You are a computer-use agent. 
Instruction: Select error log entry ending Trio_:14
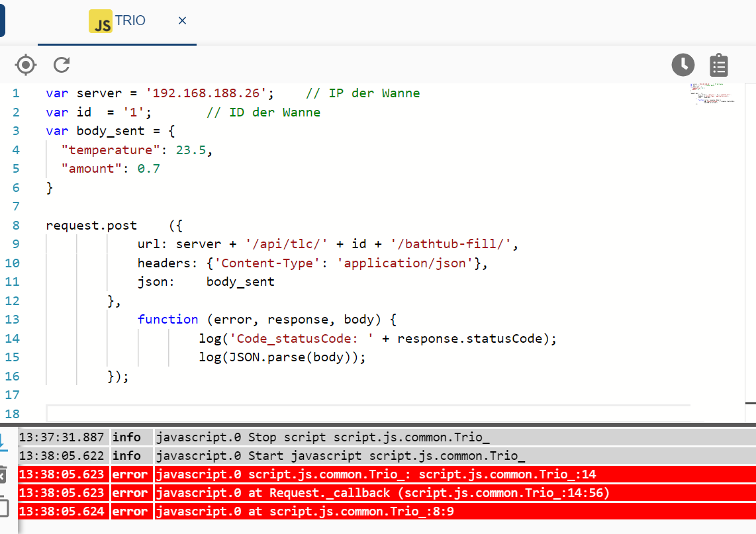[x=387, y=474]
